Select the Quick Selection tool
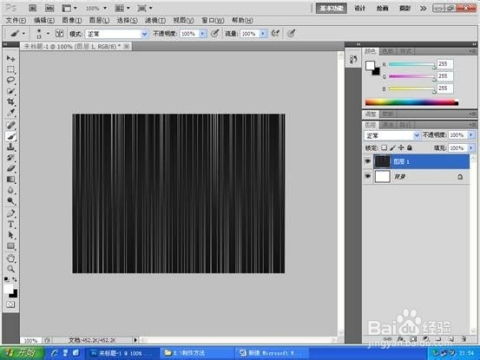This screenshot has width=480, height=360. tap(11, 91)
